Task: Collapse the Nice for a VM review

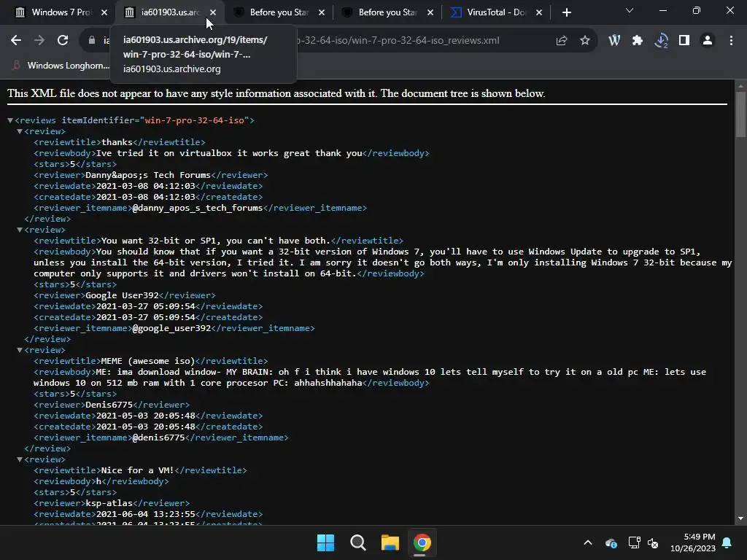Action: pos(20,459)
